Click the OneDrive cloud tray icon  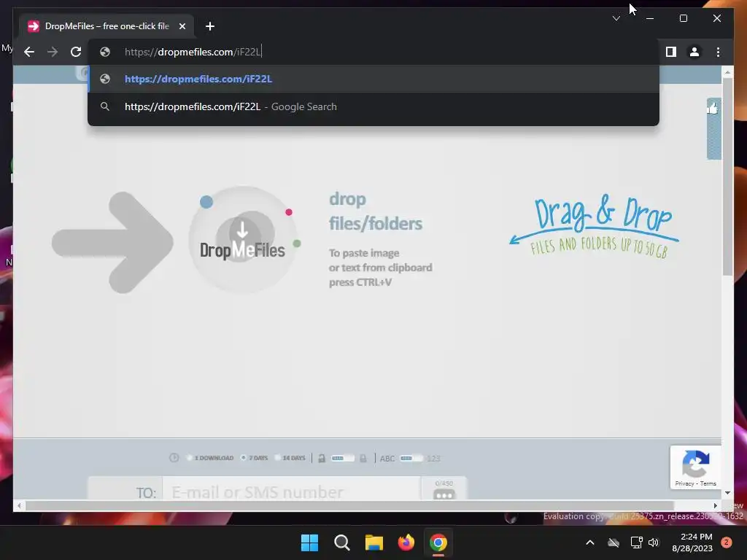(x=614, y=542)
